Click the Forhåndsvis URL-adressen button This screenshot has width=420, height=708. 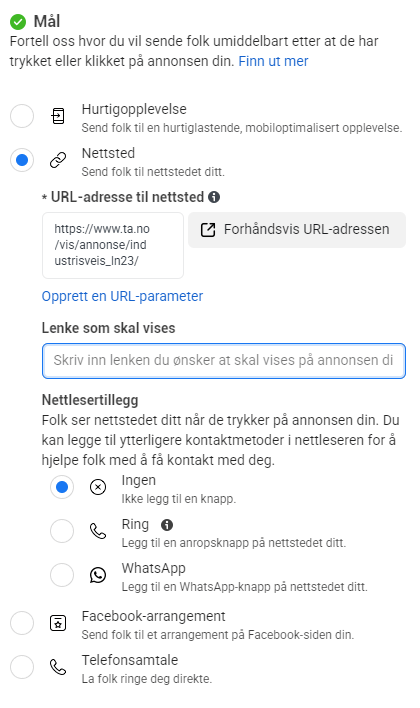297,230
